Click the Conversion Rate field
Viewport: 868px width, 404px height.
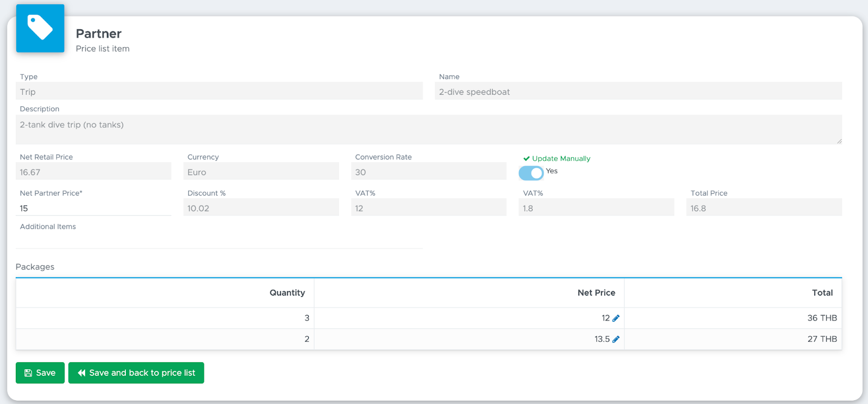(x=429, y=172)
